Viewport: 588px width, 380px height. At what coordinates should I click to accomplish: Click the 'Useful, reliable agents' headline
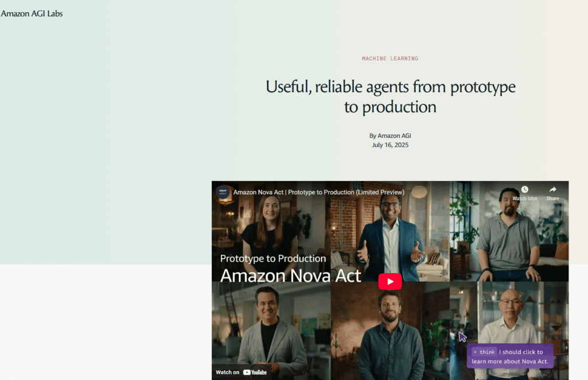[x=390, y=97]
